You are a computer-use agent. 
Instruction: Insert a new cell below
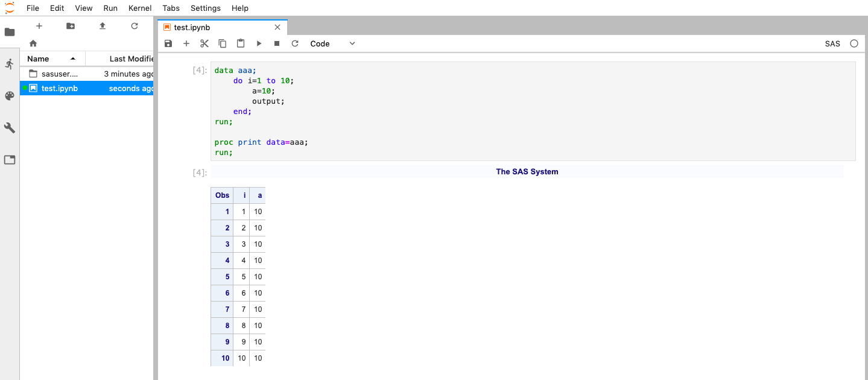click(186, 43)
